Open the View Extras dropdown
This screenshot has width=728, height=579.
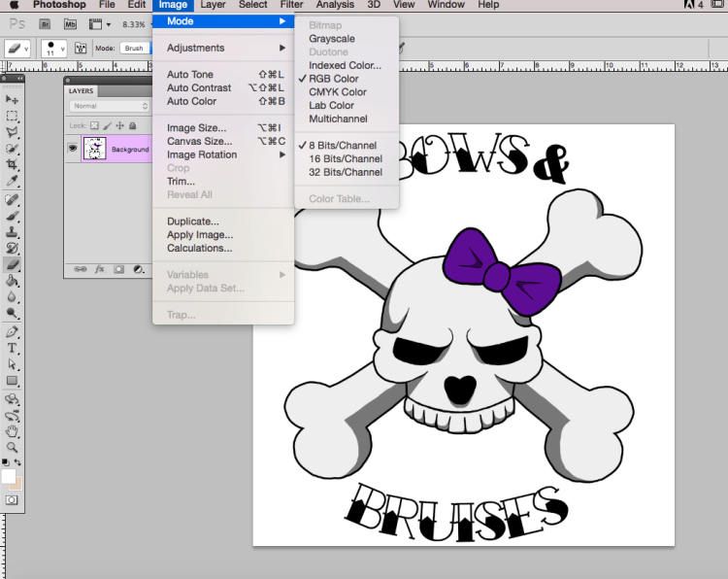[x=100, y=24]
